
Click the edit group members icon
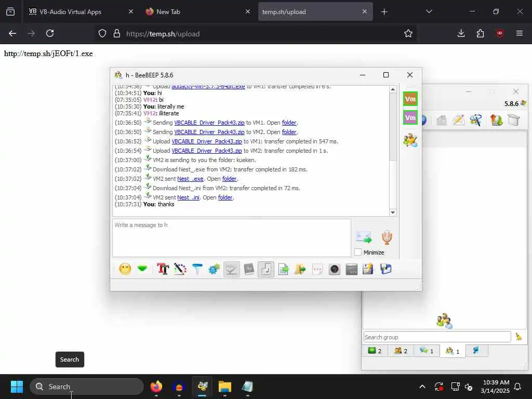410,140
